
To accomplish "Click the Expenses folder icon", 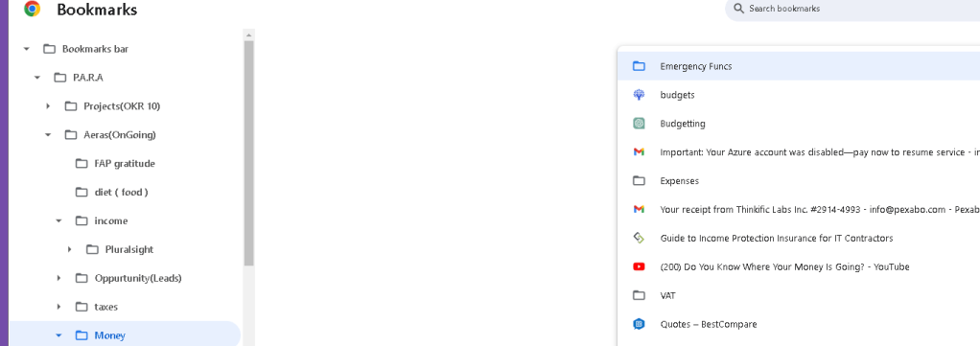I will pos(638,180).
